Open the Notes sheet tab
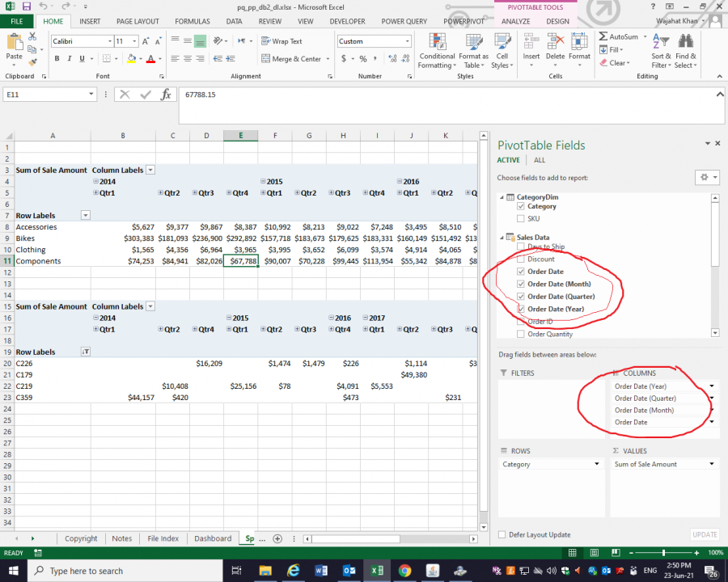This screenshot has width=728, height=582. pyautogui.click(x=121, y=539)
